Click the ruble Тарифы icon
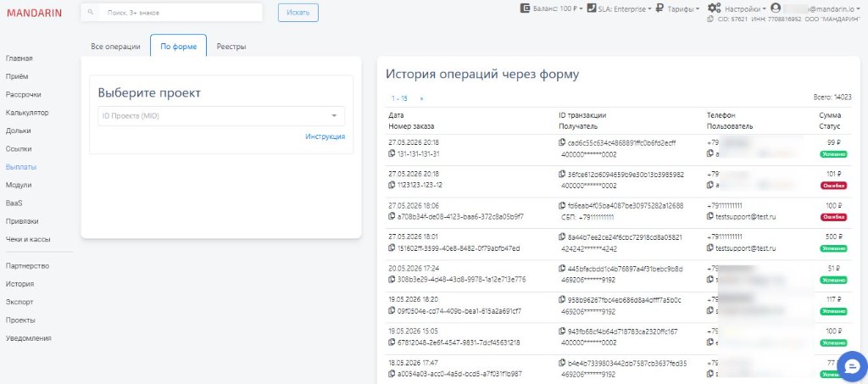Screen dimensions: 868x384 (659, 8)
